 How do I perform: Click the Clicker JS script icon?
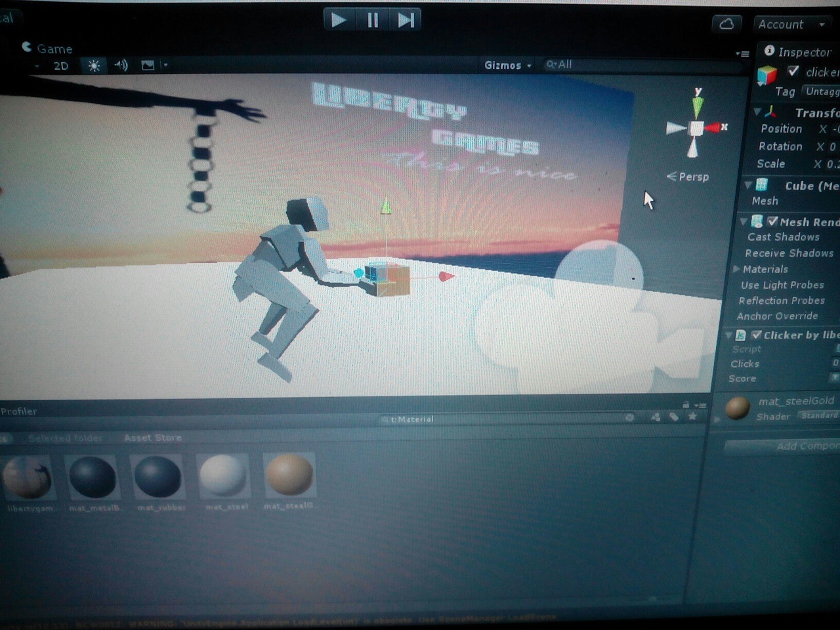point(740,335)
